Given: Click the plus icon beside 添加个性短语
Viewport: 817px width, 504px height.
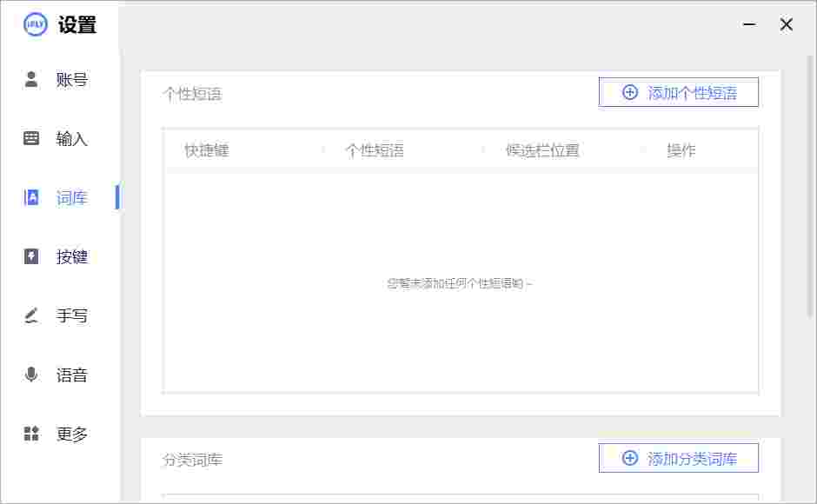Looking at the screenshot, I should pos(630,92).
